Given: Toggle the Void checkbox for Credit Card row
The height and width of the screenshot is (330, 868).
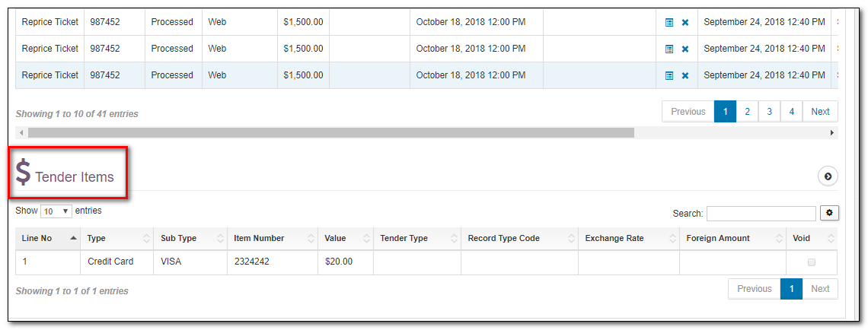Looking at the screenshot, I should click(812, 262).
